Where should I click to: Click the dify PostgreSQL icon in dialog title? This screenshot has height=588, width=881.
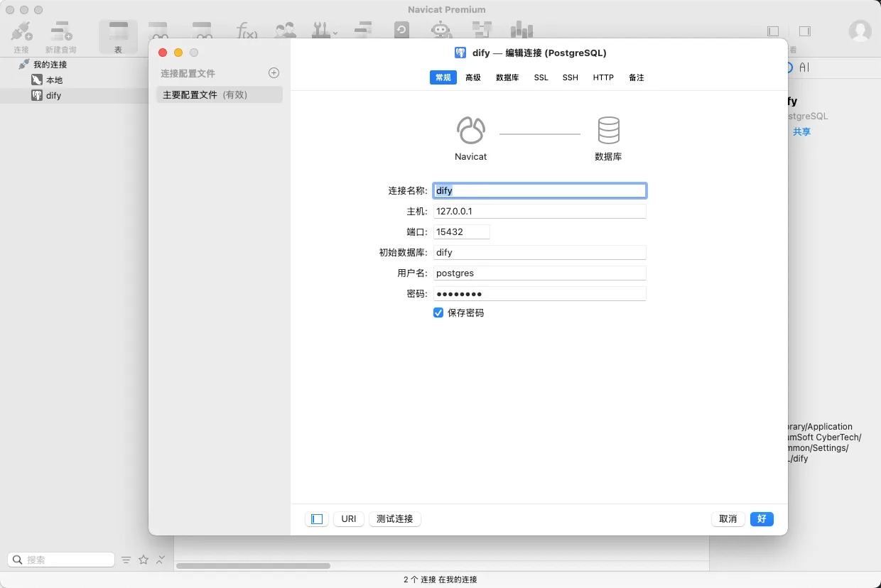coord(460,53)
